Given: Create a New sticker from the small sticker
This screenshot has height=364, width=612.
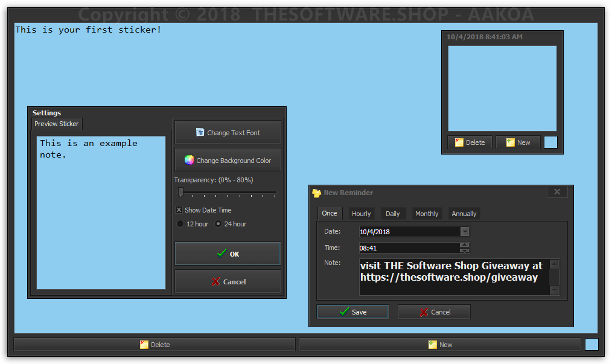Looking at the screenshot, I should (518, 142).
